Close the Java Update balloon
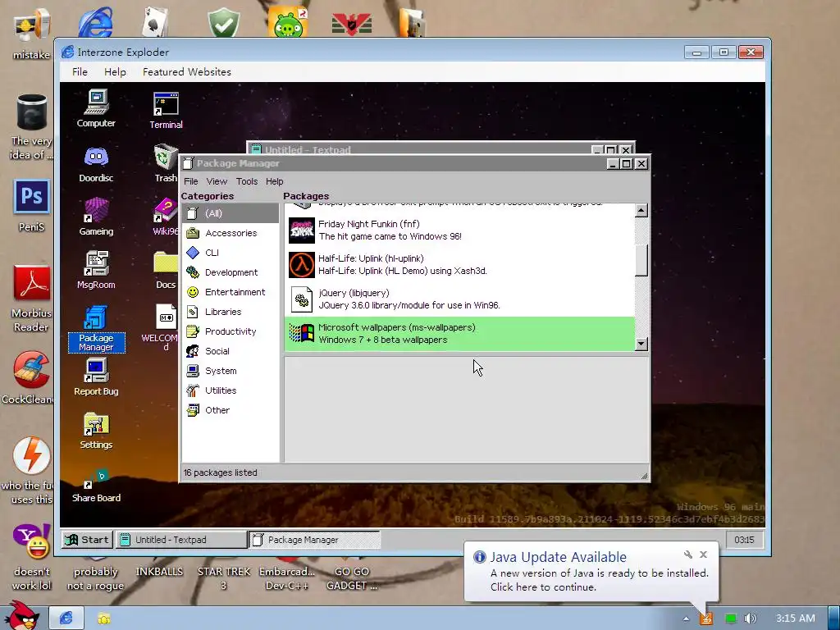Screen dimensions: 840x630 pos(703,555)
